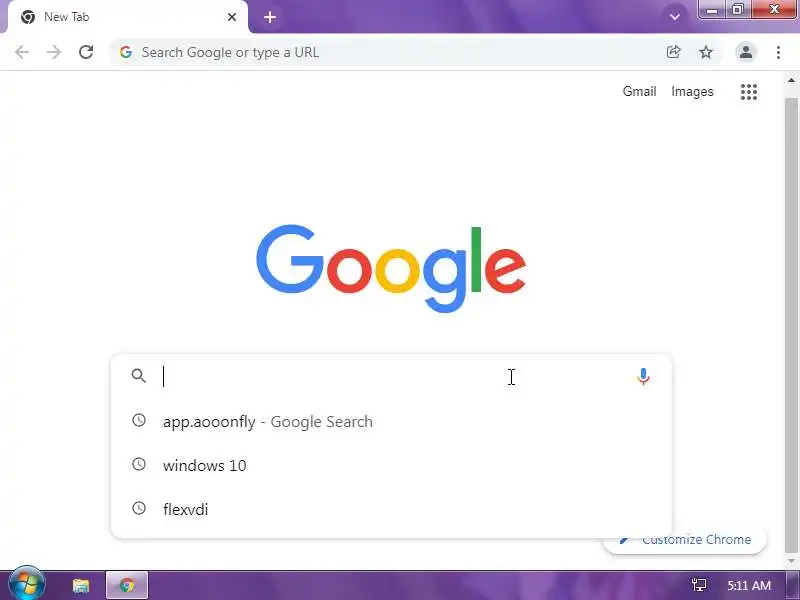Image resolution: width=800 pixels, height=600 pixels.
Task: Open a new tab with plus button
Action: tap(270, 17)
